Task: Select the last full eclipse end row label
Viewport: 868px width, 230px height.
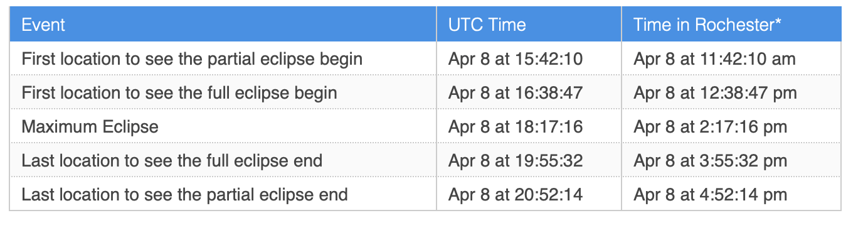Action: click(172, 161)
